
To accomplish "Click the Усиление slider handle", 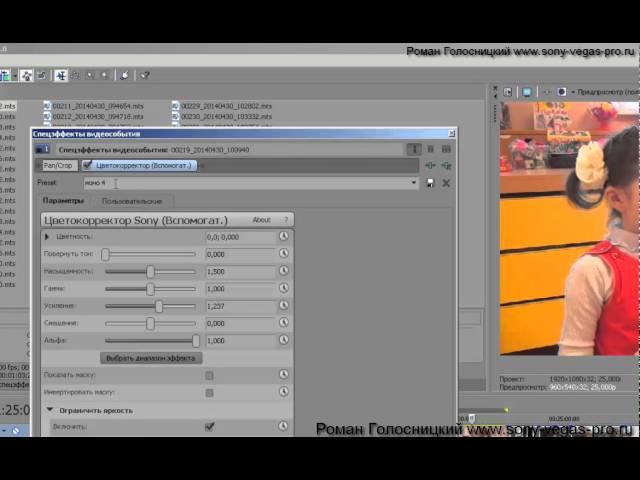I will [159, 306].
